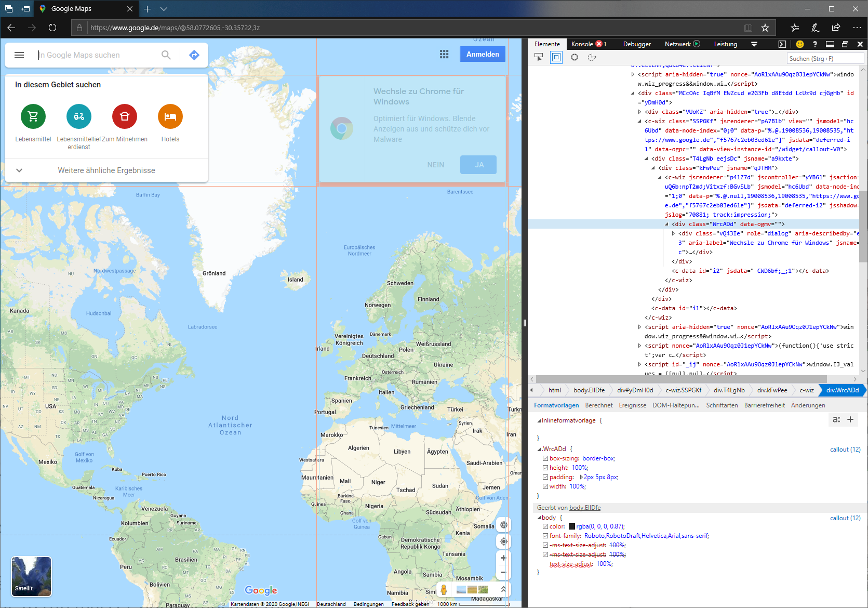
Task: Open the directions route planner icon
Action: pos(194,55)
